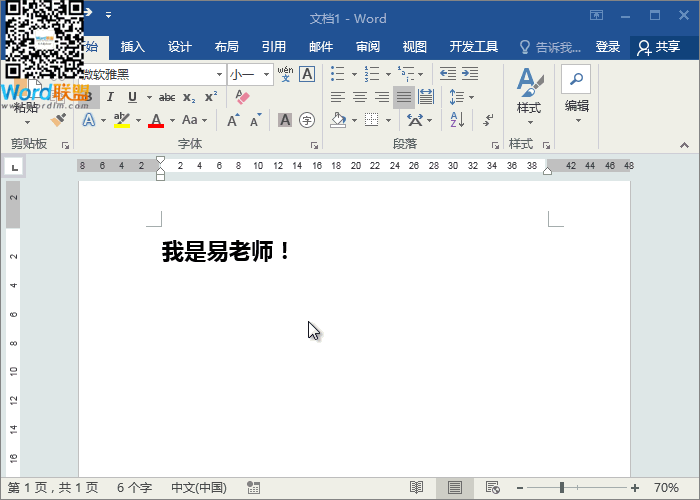
Task: Open the Developer (开发工具) tab
Action: (474, 46)
